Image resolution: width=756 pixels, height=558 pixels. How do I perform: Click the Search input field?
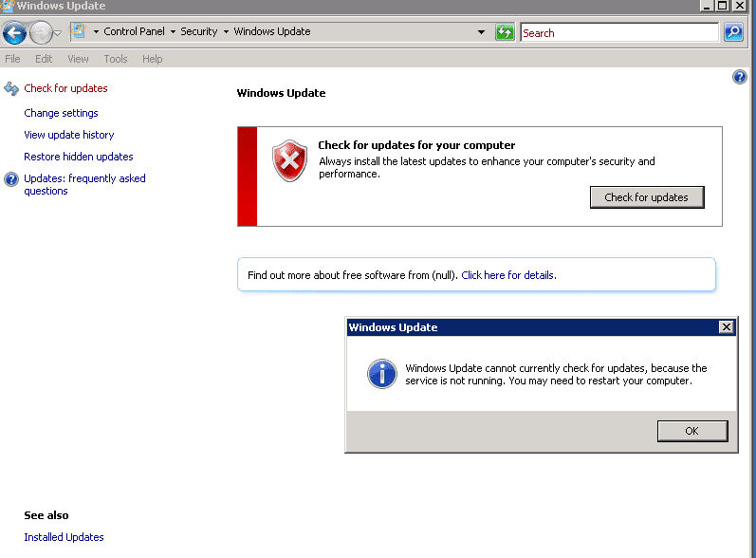pyautogui.click(x=619, y=33)
